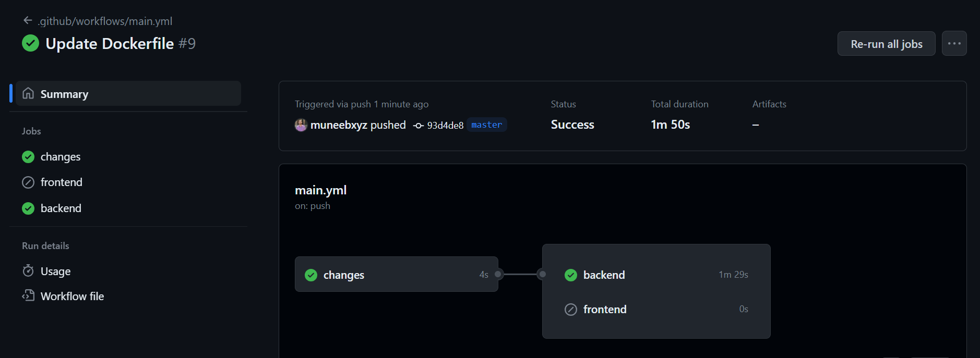This screenshot has height=358, width=980.
Task: Click the success icon next to backend job
Action: pos(28,208)
